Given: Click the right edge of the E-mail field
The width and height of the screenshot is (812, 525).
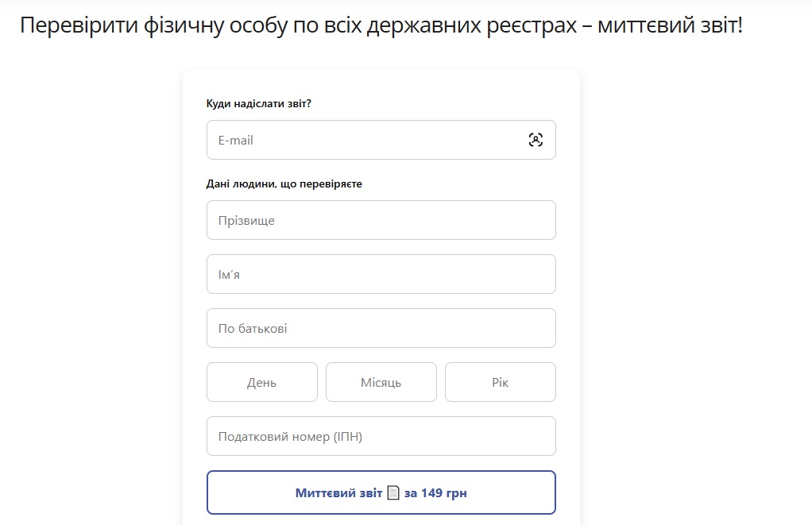Looking at the screenshot, I should click(554, 139).
